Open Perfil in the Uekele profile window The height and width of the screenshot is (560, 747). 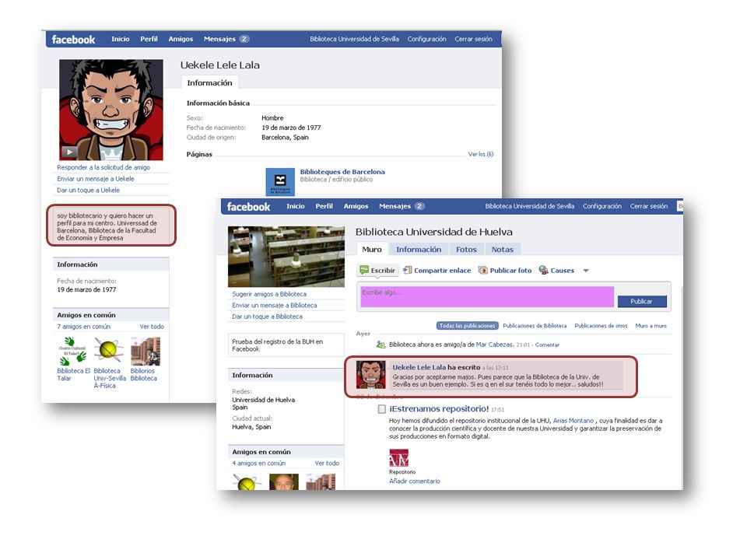149,39
